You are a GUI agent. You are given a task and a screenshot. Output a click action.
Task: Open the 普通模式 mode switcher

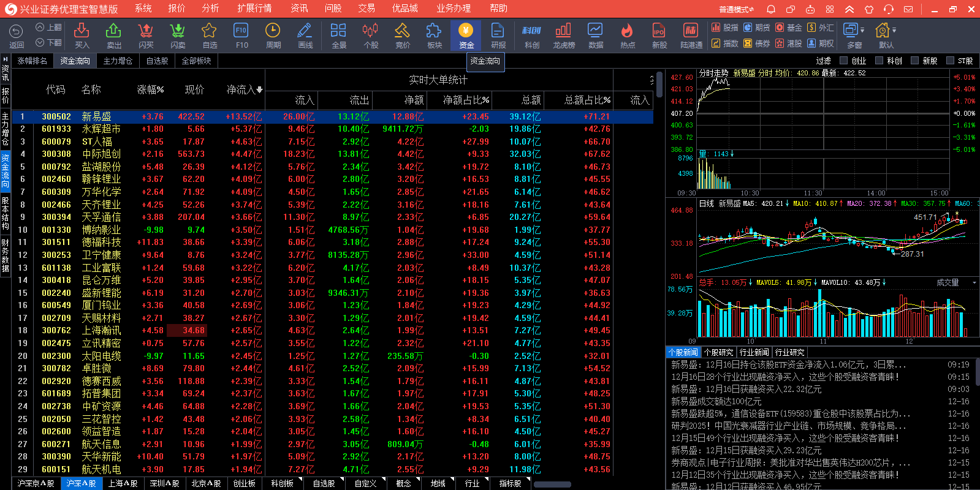tap(736, 9)
